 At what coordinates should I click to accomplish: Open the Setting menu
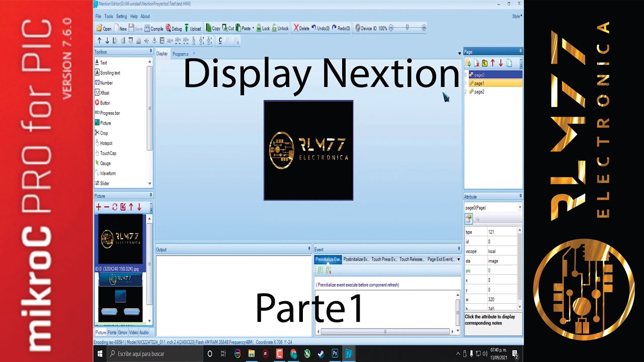(x=121, y=17)
